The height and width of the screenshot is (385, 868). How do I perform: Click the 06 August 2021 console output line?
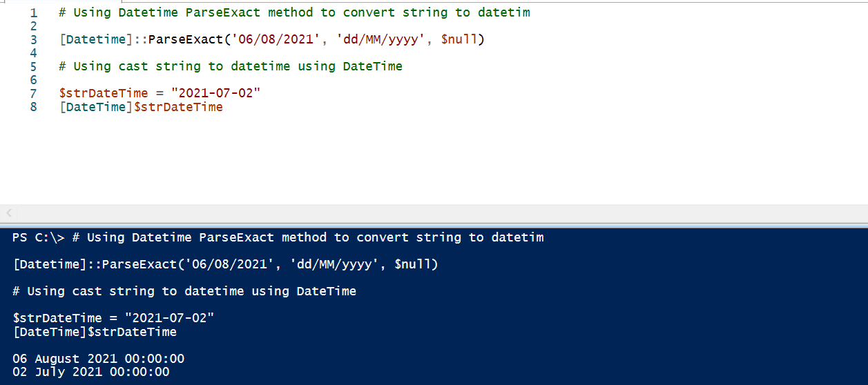(99, 359)
